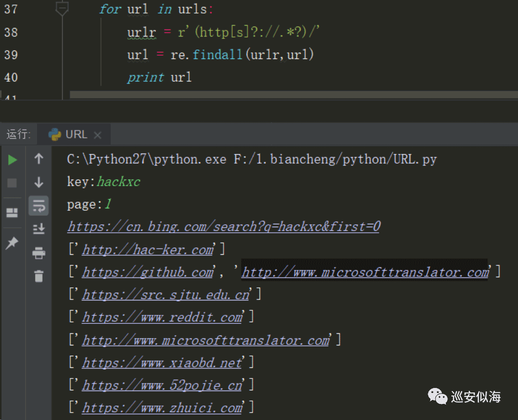Screen dimensions: 518x420
Task: Click line number 40 in the gutter
Action: 11,78
